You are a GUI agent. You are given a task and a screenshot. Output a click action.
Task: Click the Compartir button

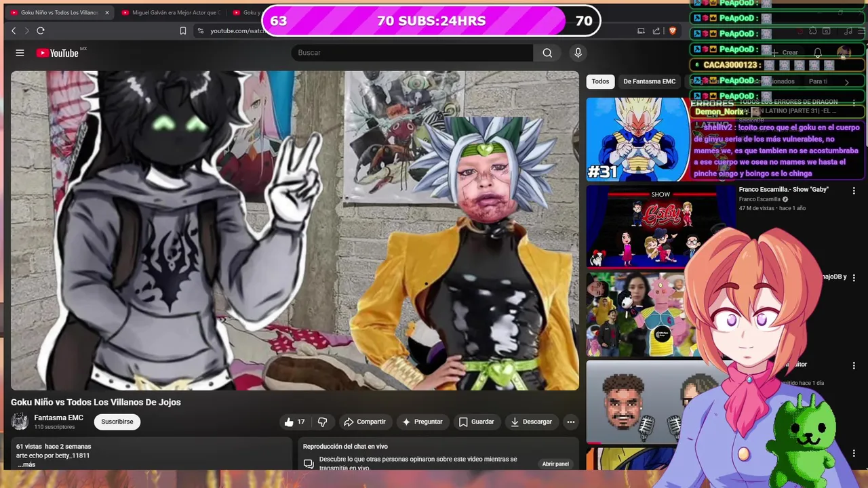click(x=364, y=422)
